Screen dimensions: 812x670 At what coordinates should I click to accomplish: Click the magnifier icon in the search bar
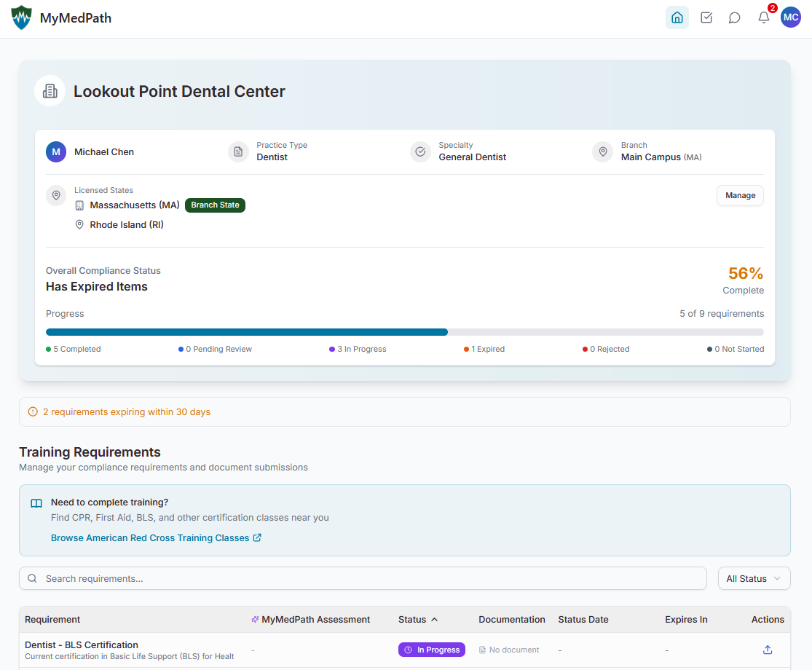32,578
